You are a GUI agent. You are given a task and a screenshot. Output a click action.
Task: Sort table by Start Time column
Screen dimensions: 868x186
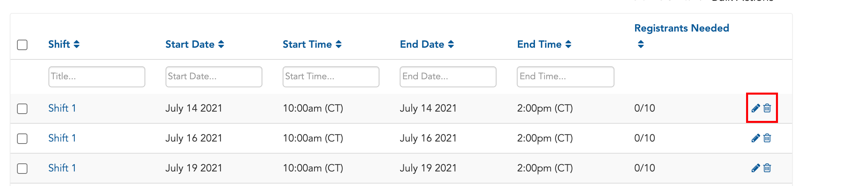pos(312,44)
